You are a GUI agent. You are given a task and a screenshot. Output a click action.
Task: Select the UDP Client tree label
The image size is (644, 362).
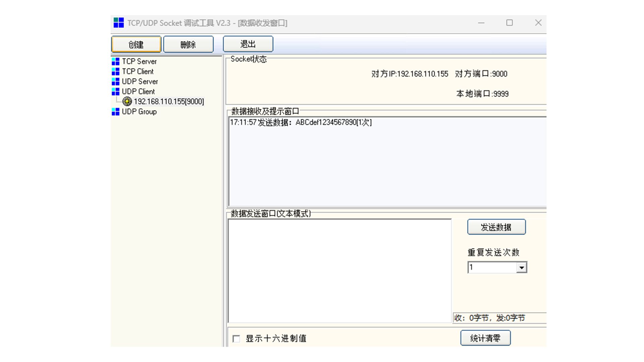[138, 92]
